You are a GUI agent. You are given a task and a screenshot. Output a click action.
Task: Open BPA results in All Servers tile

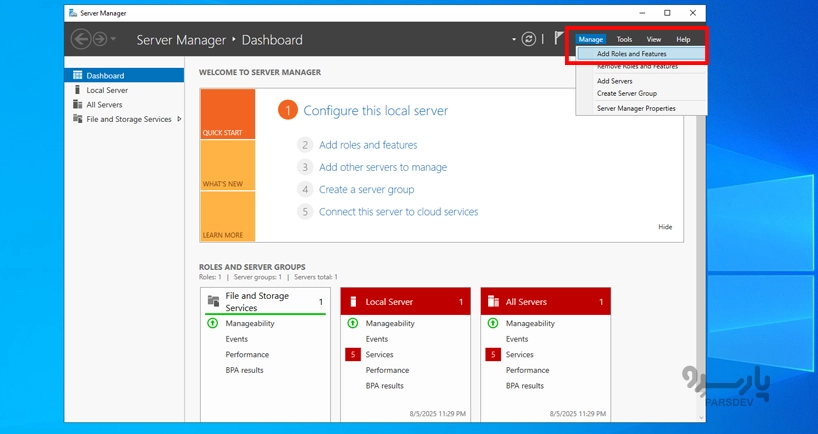525,386
